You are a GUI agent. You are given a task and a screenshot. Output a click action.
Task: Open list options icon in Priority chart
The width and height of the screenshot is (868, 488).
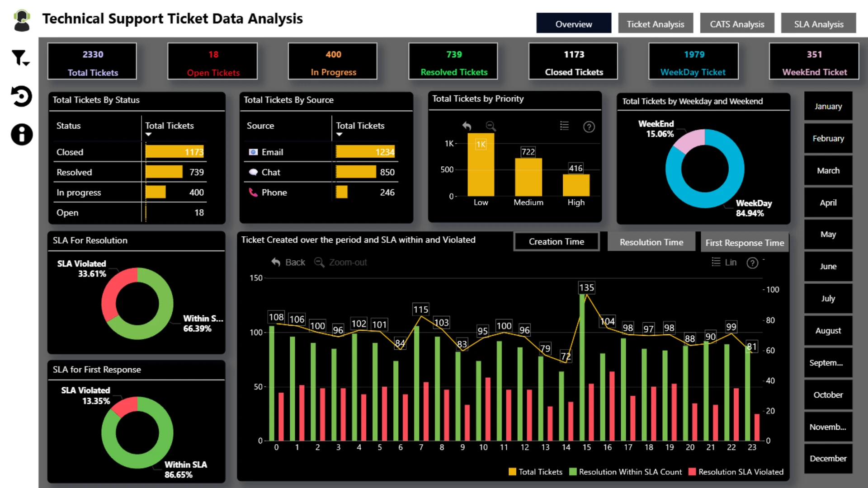[564, 126]
